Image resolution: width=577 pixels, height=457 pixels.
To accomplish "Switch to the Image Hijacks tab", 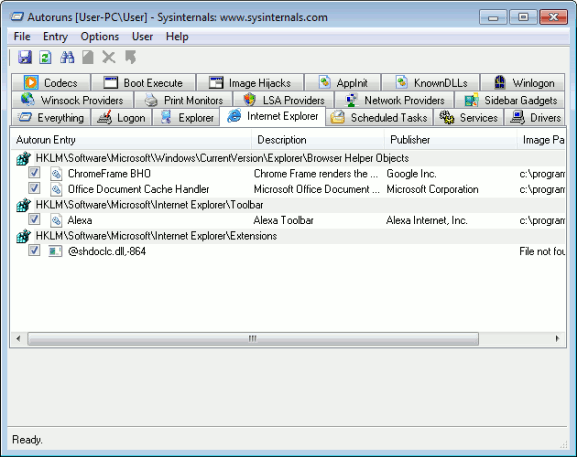I will coord(250,82).
